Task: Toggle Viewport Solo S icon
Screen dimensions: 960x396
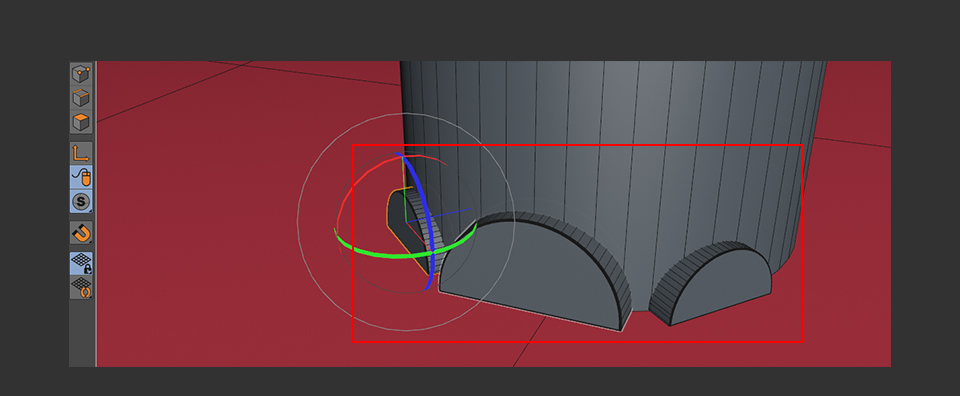Action: pos(81,201)
